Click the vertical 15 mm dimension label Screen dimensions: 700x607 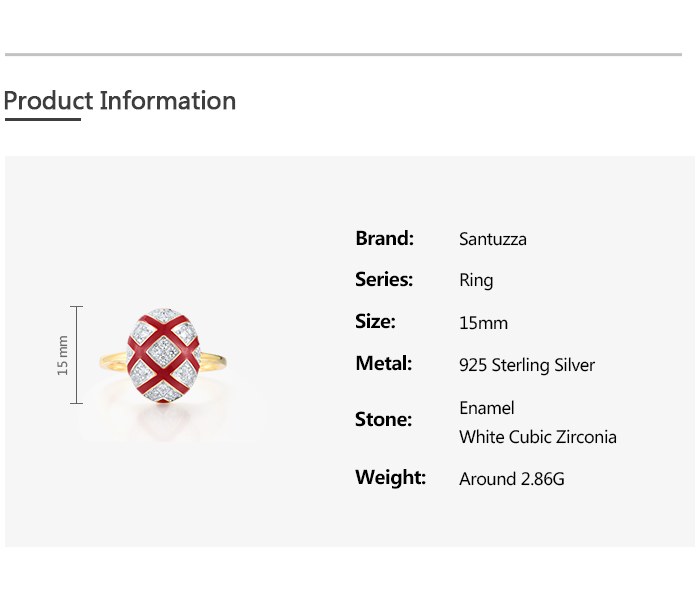point(63,355)
